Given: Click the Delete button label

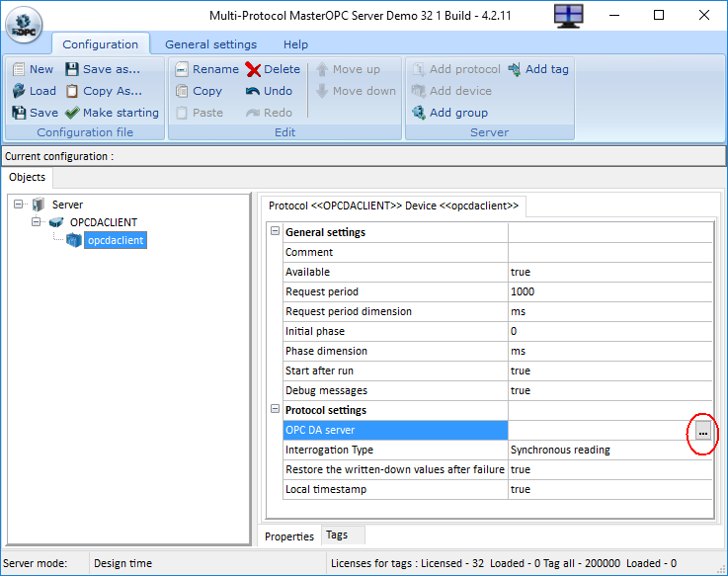Looking at the screenshot, I should tap(282, 69).
